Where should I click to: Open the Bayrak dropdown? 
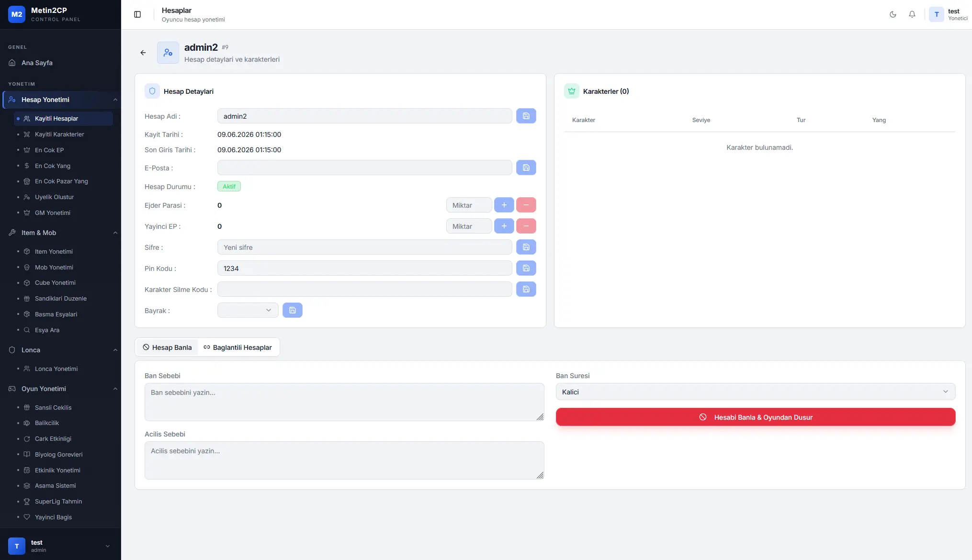click(248, 310)
